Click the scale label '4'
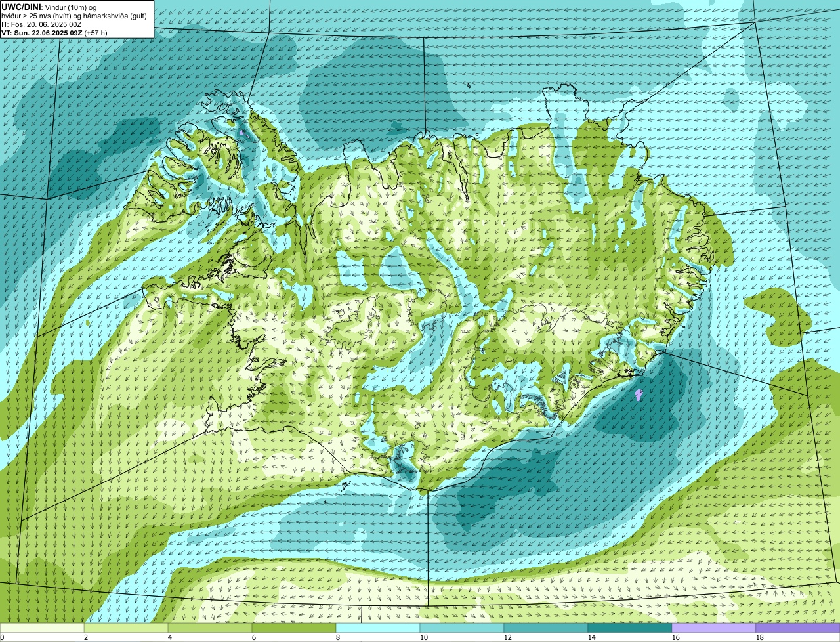 pyautogui.click(x=170, y=637)
